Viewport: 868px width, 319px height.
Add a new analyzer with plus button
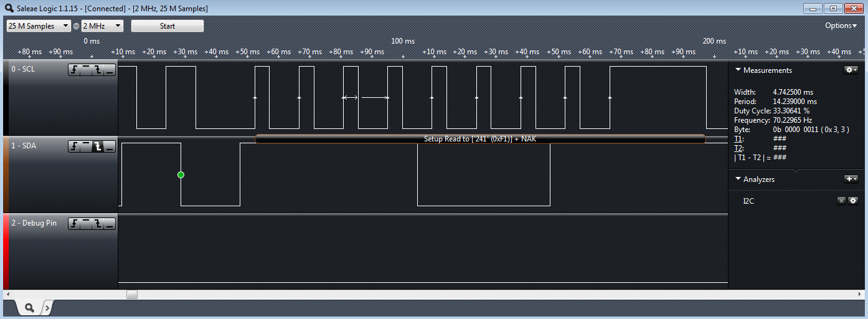click(851, 179)
